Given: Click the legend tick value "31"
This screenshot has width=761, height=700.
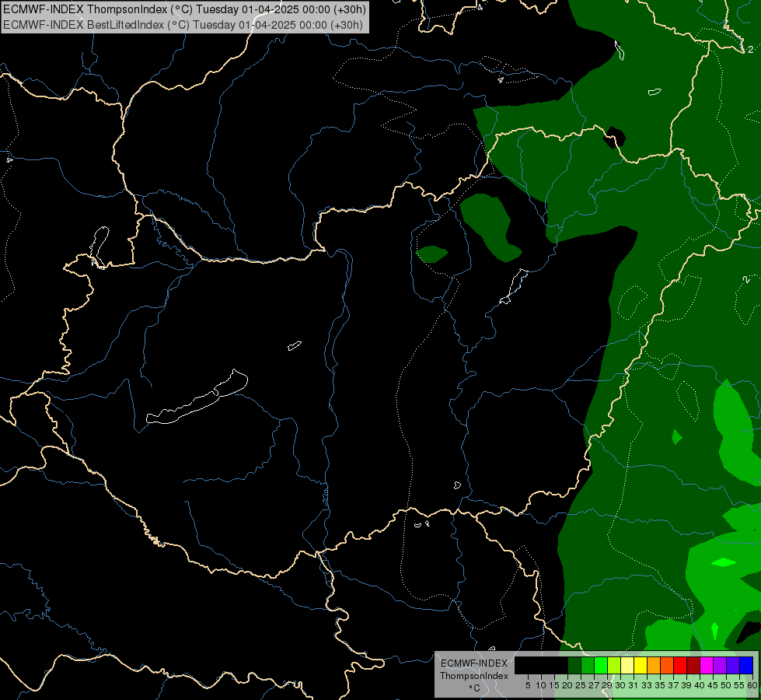Looking at the screenshot, I should click(x=634, y=685).
